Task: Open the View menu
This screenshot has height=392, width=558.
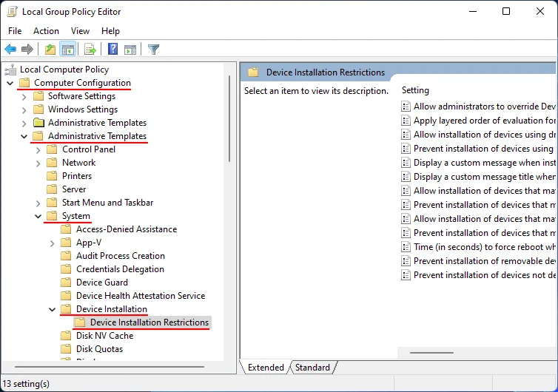Action: tap(80, 31)
